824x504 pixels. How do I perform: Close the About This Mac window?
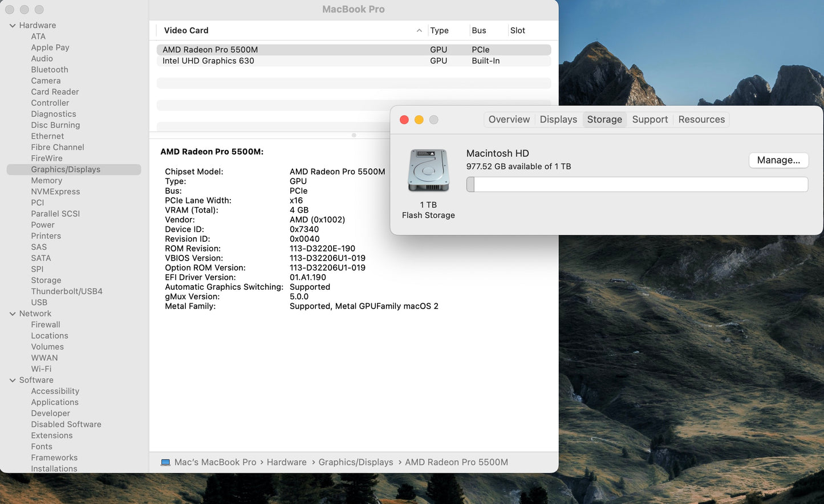[x=404, y=120]
